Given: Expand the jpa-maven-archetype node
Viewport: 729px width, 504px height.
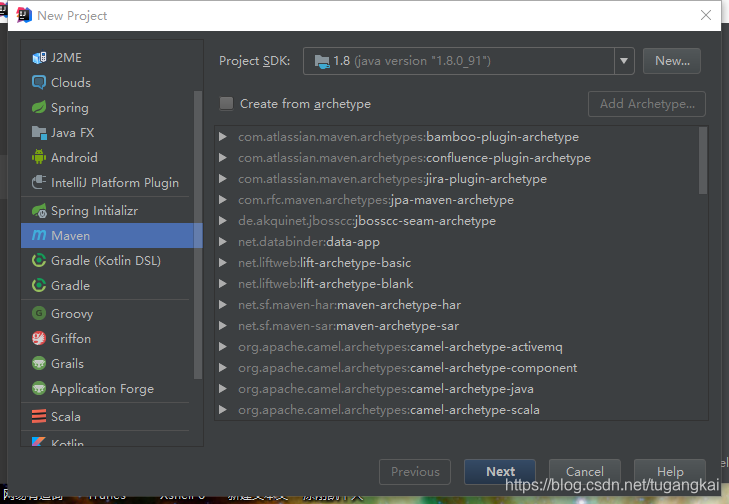Looking at the screenshot, I should [223, 199].
